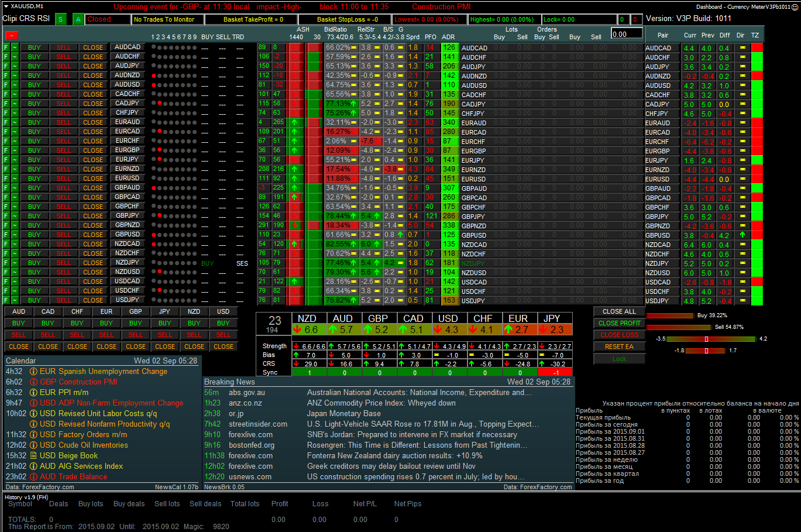
Task: Open info icon for USD Crude Oil Inventories
Action: click(33, 445)
